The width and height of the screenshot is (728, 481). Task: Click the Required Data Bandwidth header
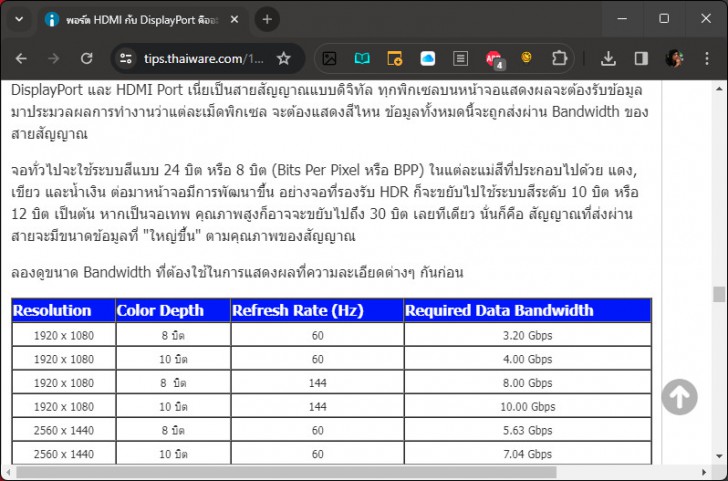coord(528,311)
